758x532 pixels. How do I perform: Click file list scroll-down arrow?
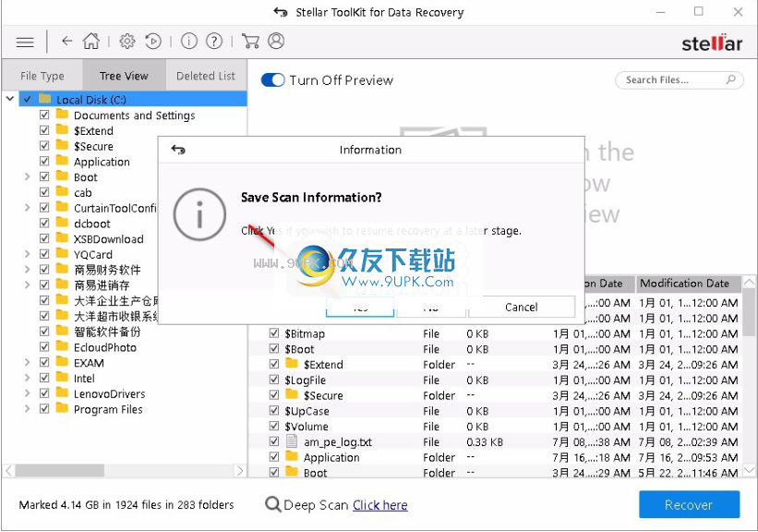pos(749,470)
